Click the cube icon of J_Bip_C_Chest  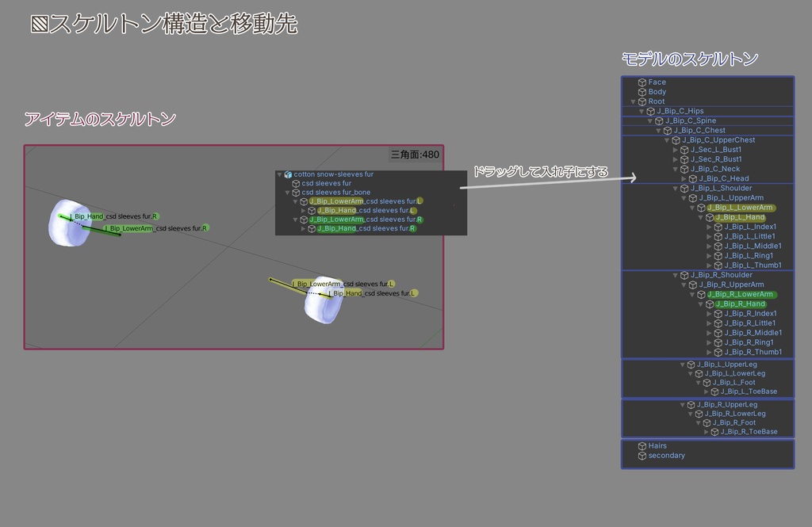click(x=668, y=131)
